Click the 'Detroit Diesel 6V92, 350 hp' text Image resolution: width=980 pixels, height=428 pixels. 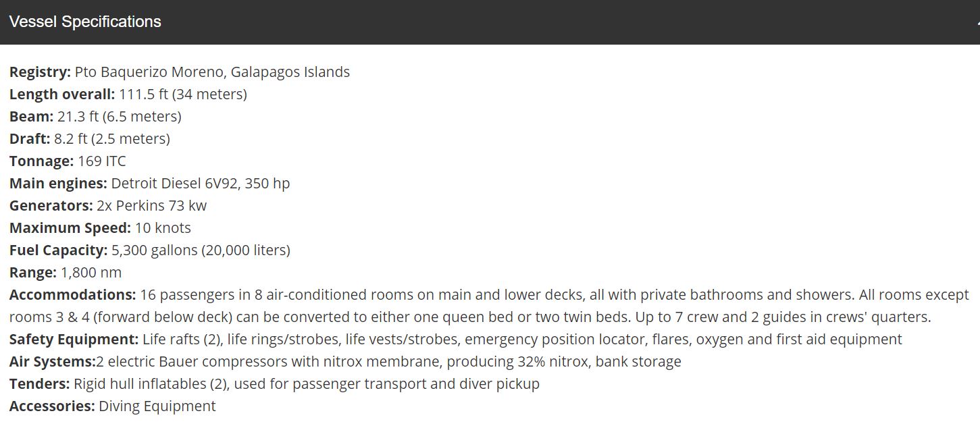(x=201, y=184)
